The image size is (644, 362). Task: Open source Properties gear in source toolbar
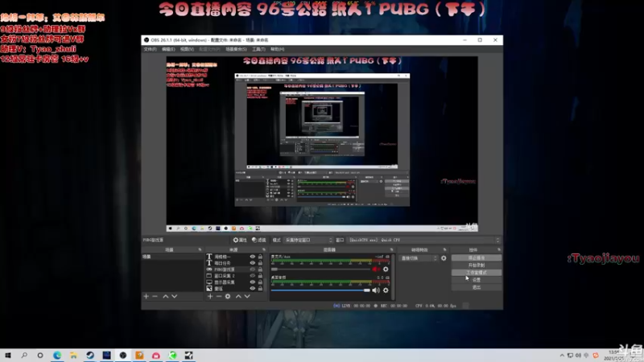coord(240,240)
